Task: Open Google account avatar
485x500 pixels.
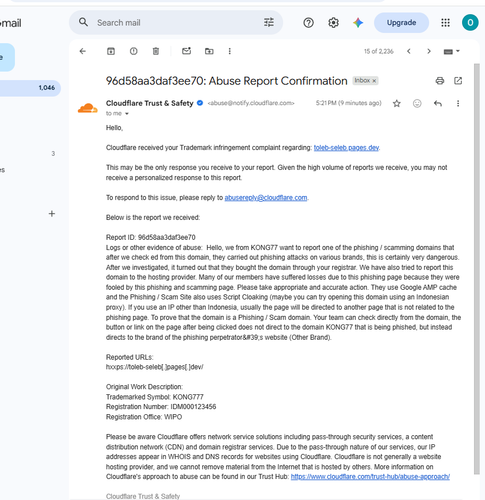Action: [470, 23]
